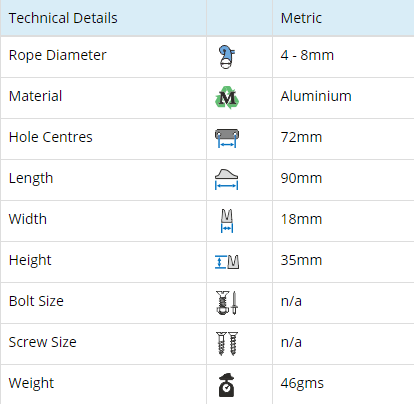Click the Weight scale icon
This screenshot has height=404, width=414.
[227, 385]
